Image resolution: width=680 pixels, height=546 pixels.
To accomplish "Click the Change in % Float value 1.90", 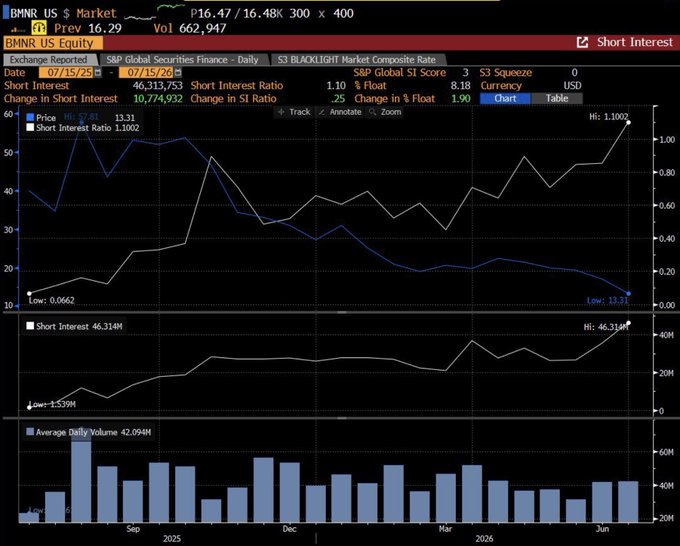I will pos(460,99).
